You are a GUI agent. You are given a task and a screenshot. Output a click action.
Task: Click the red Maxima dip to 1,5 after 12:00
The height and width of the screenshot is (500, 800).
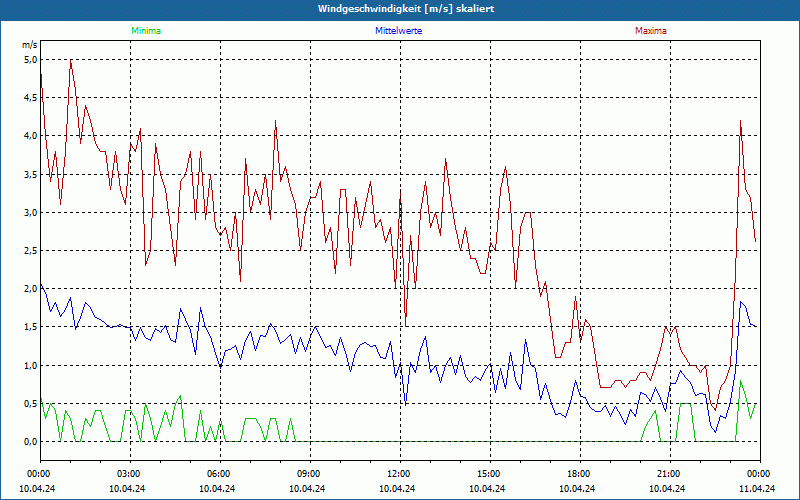(406, 326)
